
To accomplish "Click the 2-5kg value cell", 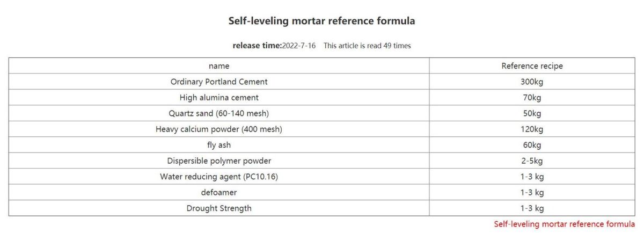I will tap(532, 161).
